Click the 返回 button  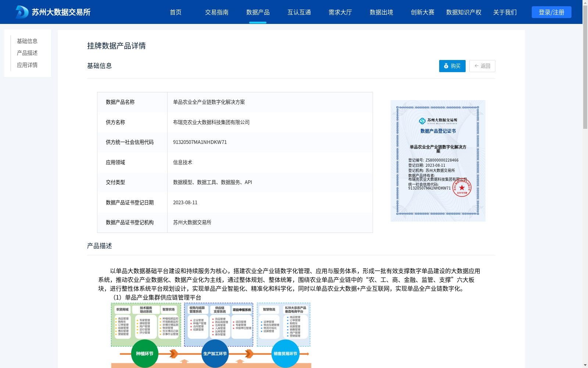pyautogui.click(x=482, y=66)
